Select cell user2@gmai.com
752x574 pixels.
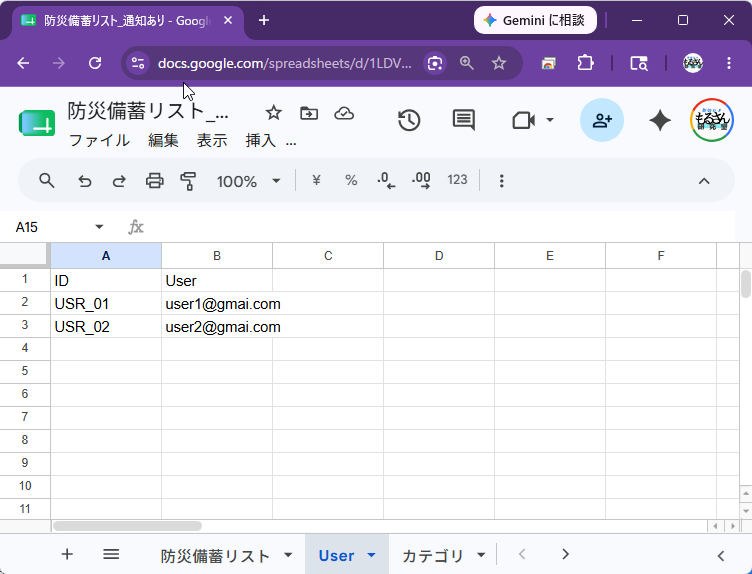pyautogui.click(x=217, y=327)
